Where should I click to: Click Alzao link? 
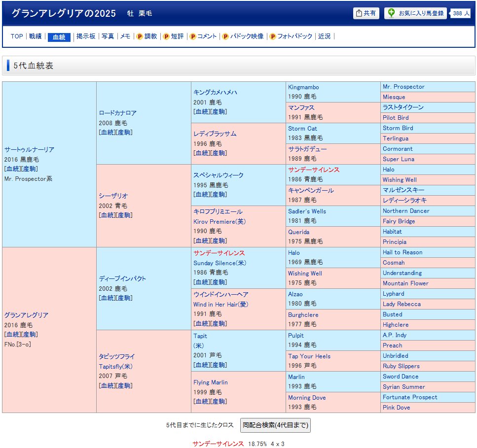pyautogui.click(x=295, y=294)
